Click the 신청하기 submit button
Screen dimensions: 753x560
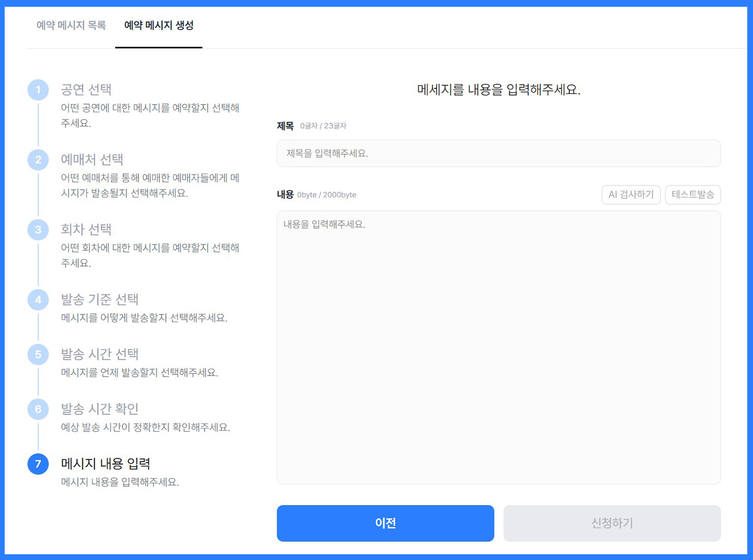[612, 523]
